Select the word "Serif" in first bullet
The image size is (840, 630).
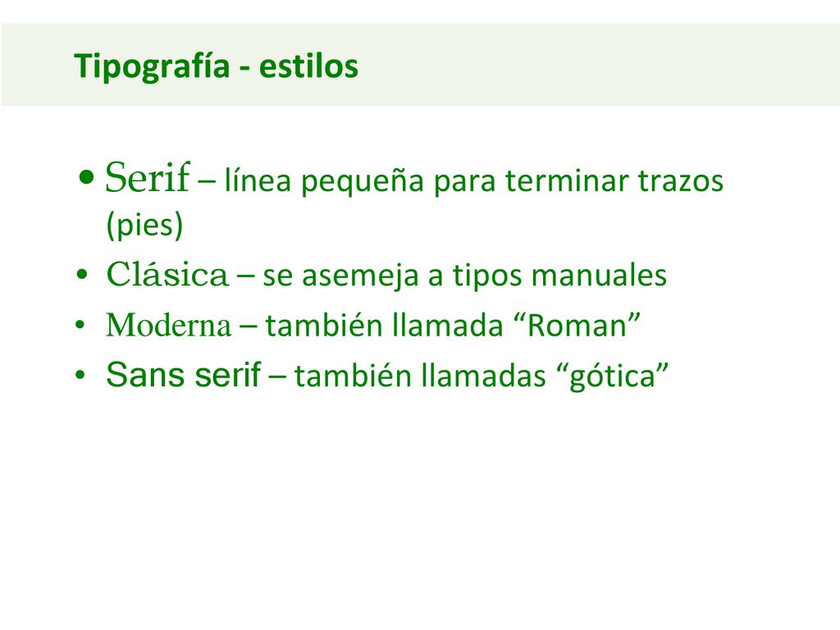click(x=148, y=177)
